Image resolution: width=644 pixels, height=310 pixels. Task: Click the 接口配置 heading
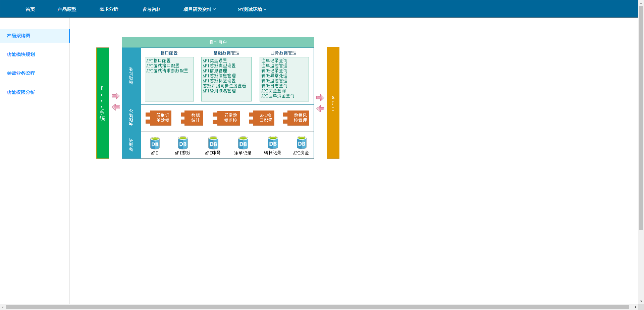click(169, 53)
